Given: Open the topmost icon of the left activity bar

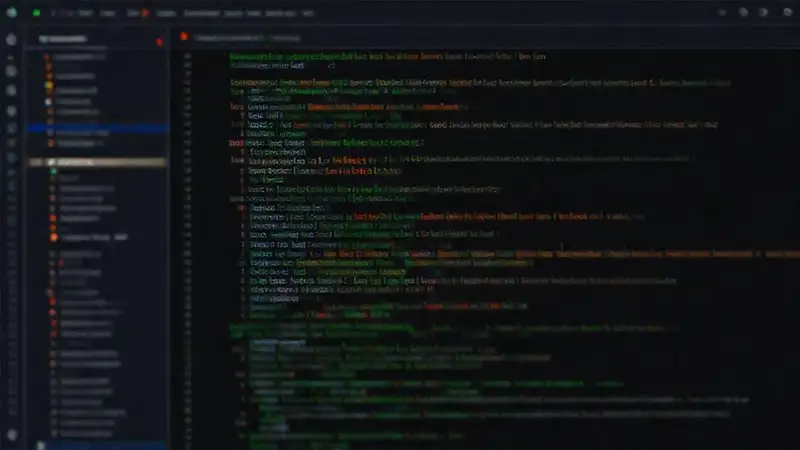Looking at the screenshot, I should click(x=11, y=39).
